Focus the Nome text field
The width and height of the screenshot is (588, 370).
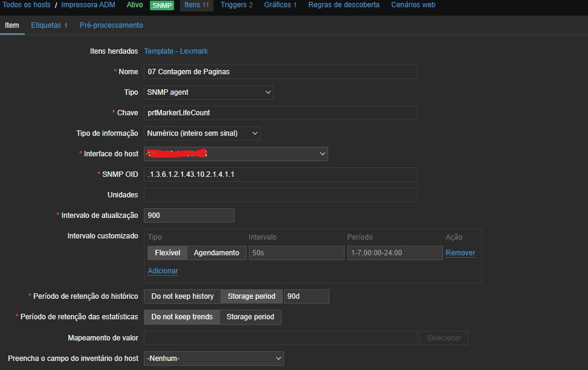[x=280, y=72]
